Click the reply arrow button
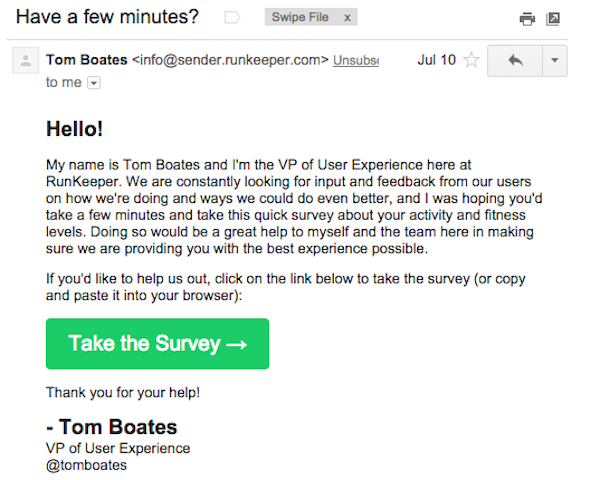600x480 pixels. click(514, 61)
